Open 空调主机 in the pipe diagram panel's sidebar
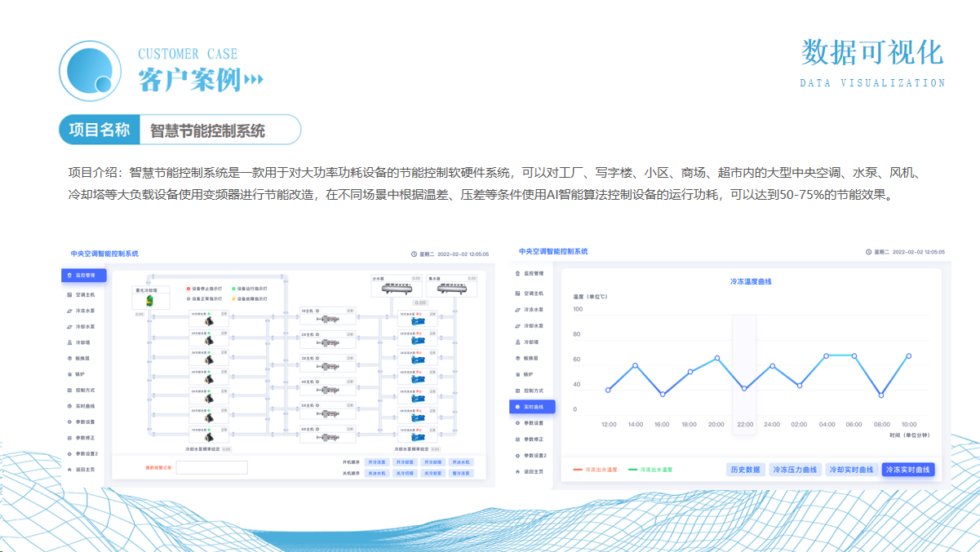This screenshot has height=552, width=980. [x=86, y=294]
